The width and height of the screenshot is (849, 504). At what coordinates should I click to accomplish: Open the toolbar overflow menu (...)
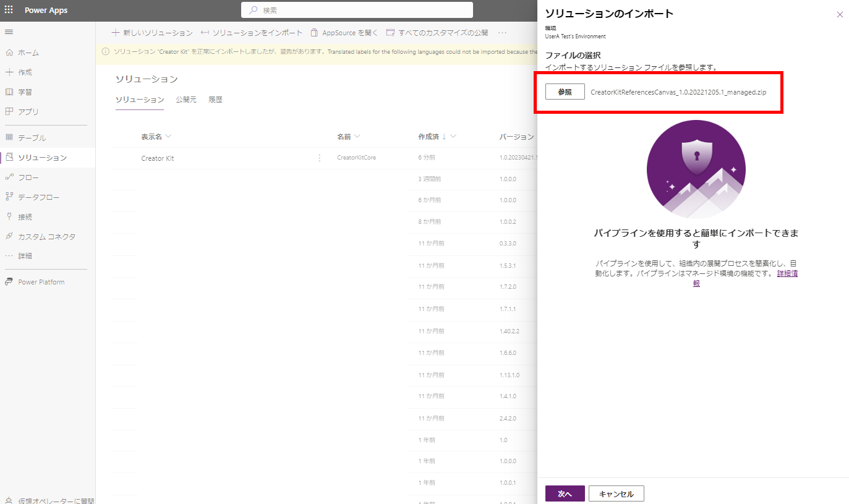pos(501,32)
